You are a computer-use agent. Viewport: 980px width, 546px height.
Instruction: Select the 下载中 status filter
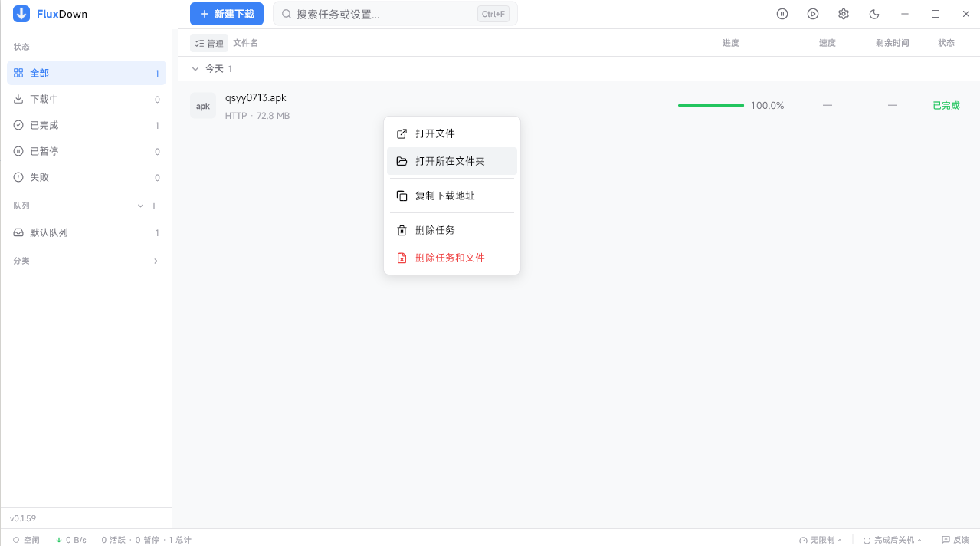click(87, 99)
